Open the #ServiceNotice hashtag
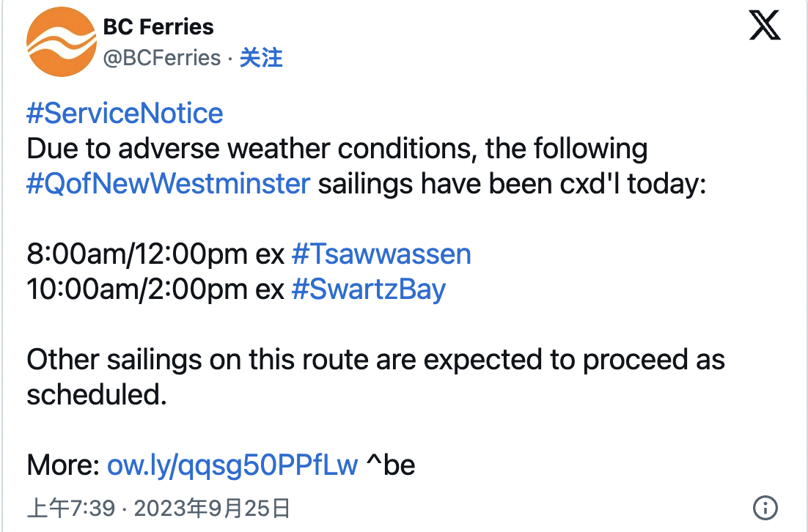Screen dimensions: 808x532 pos(125,114)
